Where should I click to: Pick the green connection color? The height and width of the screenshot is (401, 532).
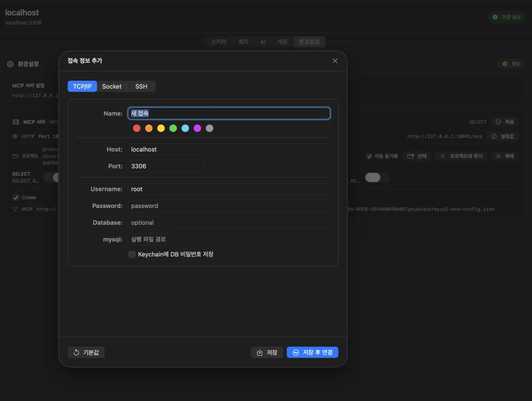173,128
